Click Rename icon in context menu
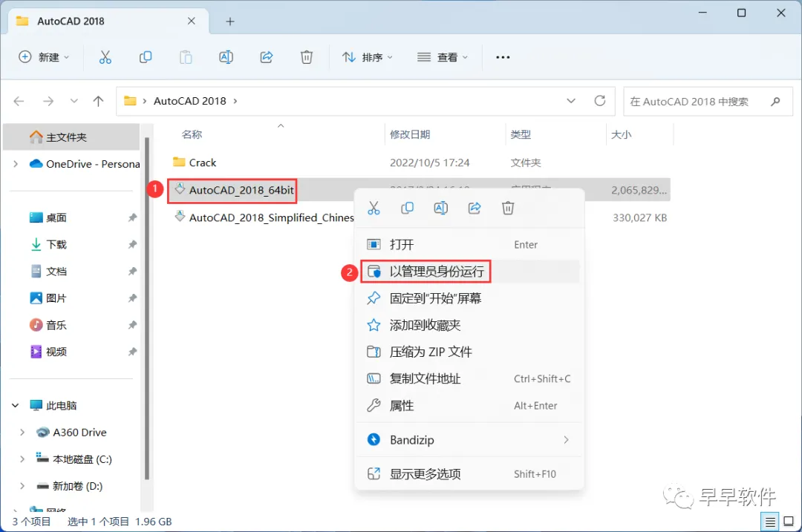 [x=441, y=208]
